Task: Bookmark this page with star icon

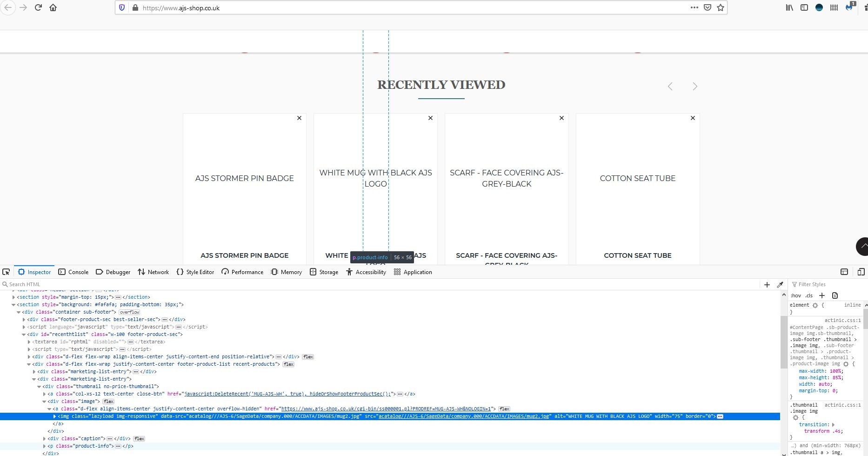Action: pos(721,7)
